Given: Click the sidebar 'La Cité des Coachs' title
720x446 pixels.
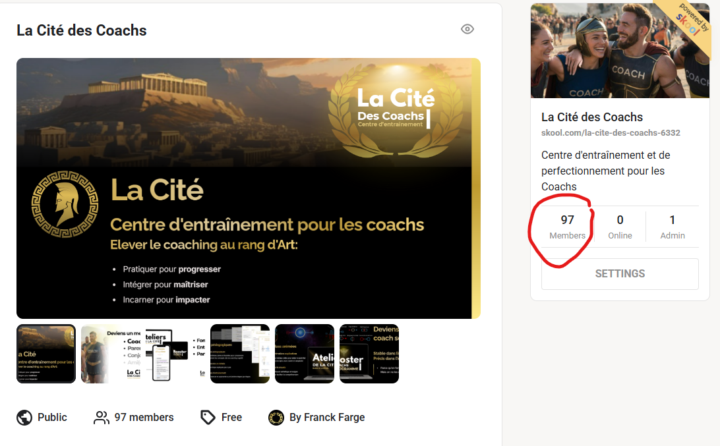Looking at the screenshot, I should 592,117.
